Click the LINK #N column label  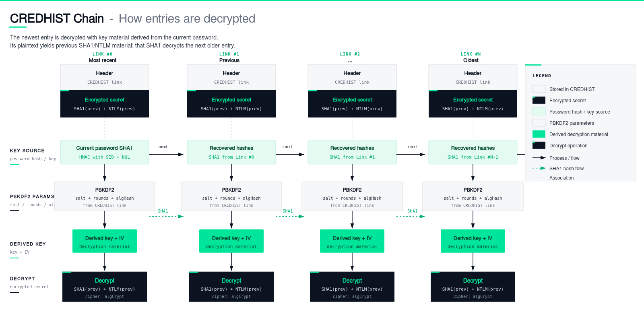pos(471,54)
